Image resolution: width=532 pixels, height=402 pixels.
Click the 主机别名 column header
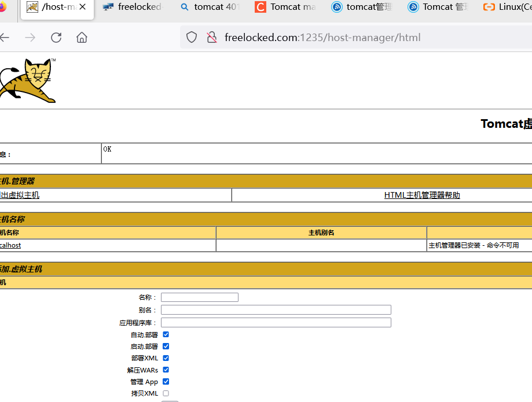tap(321, 233)
